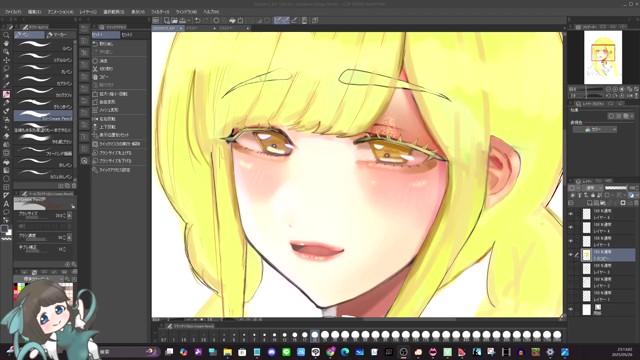The height and width of the screenshot is (360, 640).
Task: Toggle the first highlighted snap icon in the command bar
Action: [278, 20]
